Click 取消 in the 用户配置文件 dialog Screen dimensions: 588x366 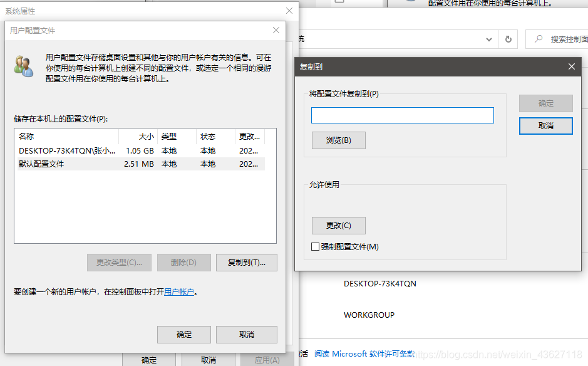246,335
